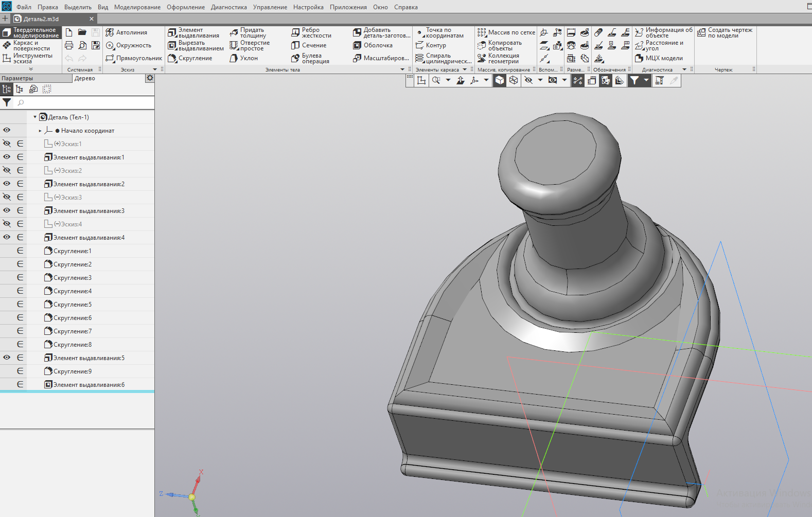Open the model tree settings gear
This screenshot has width=812, height=517.
(150, 78)
